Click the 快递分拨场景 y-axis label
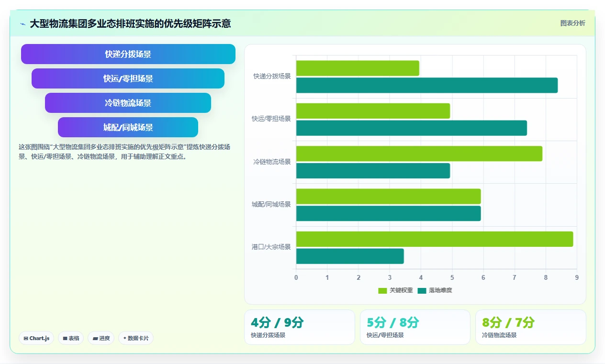This screenshot has width=605, height=364. pyautogui.click(x=272, y=76)
